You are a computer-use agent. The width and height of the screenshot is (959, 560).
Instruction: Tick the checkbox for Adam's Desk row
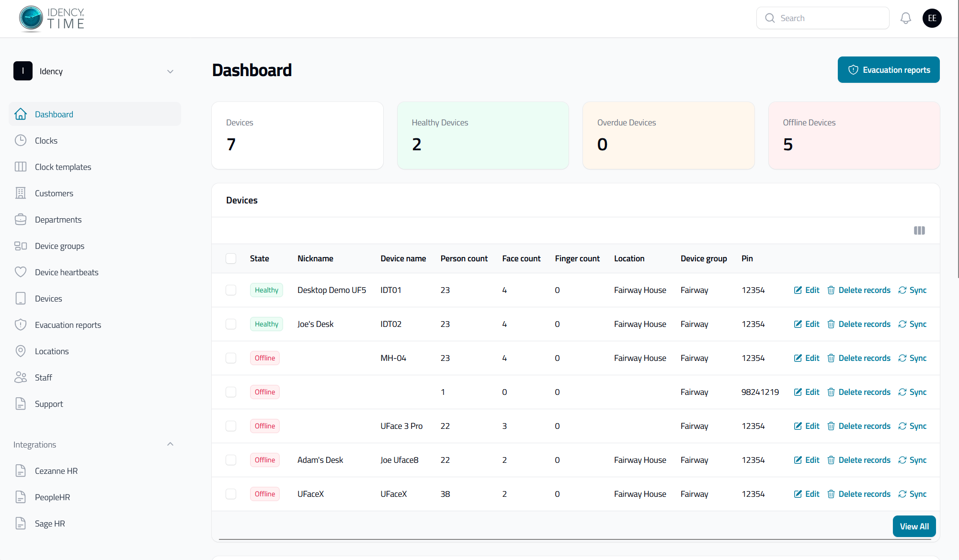[x=231, y=460]
